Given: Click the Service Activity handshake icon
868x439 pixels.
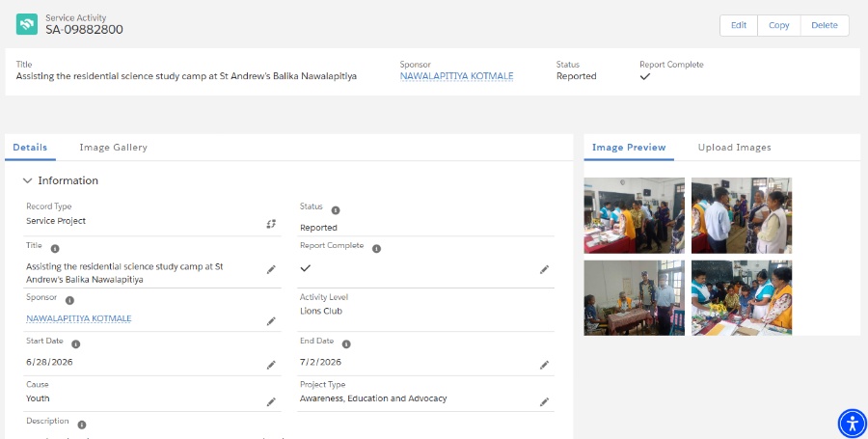Looking at the screenshot, I should [27, 24].
